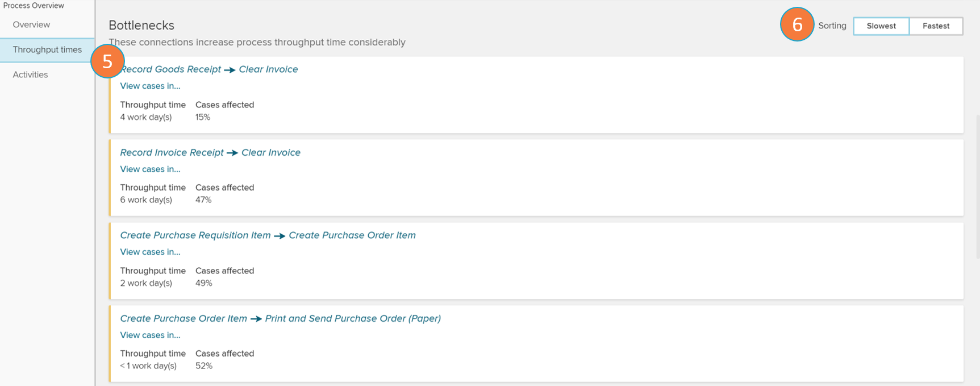Open the Overview sidebar item
The height and width of the screenshot is (386, 980).
31,24
